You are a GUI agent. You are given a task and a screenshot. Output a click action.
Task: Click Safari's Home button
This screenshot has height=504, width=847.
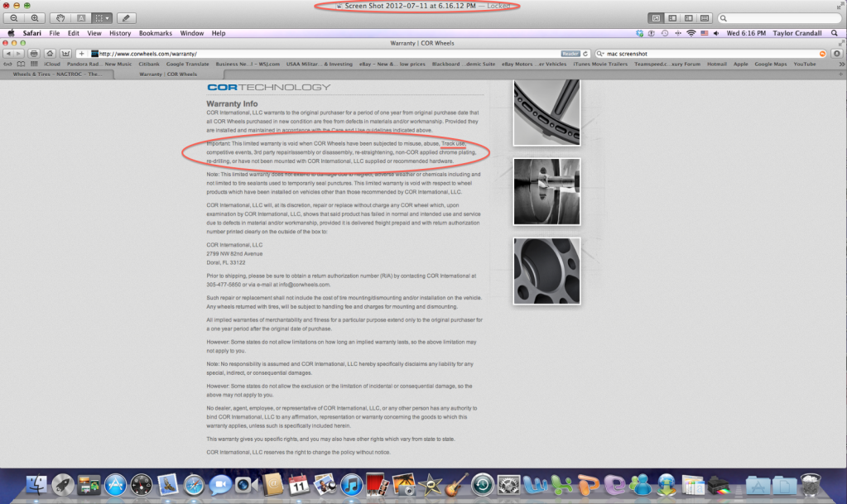50,54
